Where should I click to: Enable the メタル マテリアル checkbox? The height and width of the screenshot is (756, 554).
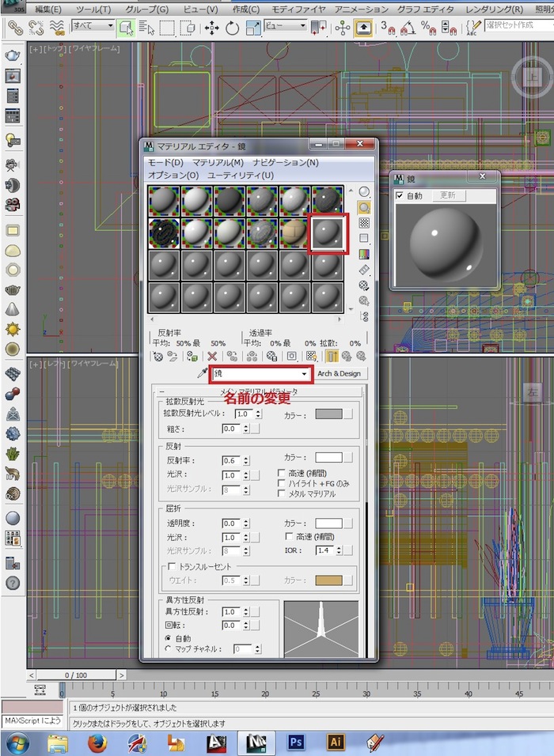(282, 493)
